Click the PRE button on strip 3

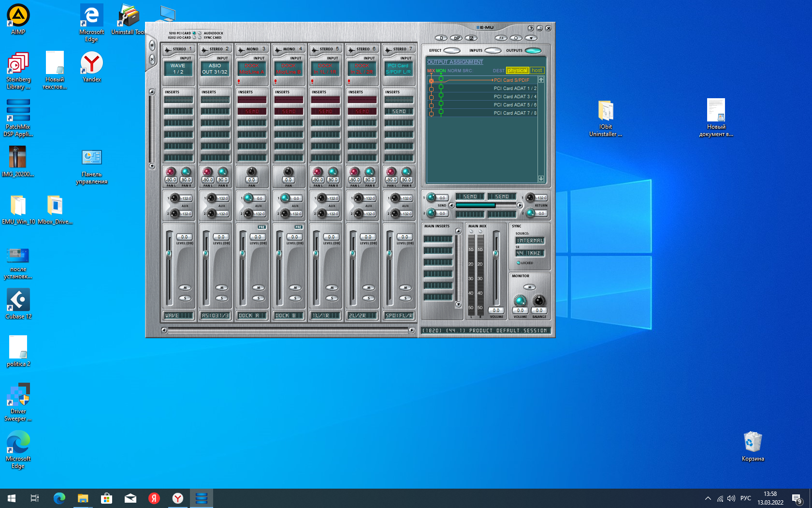(261, 227)
